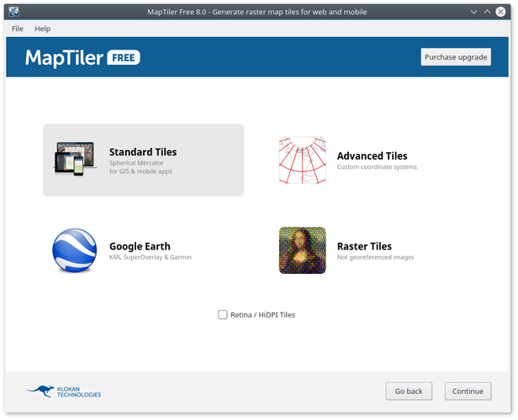Close the MapTiler window
This screenshot has width=518, height=420.
(x=500, y=12)
